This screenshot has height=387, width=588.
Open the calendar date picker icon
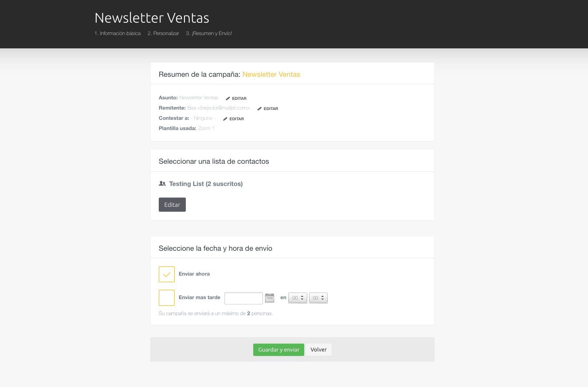[x=270, y=298]
